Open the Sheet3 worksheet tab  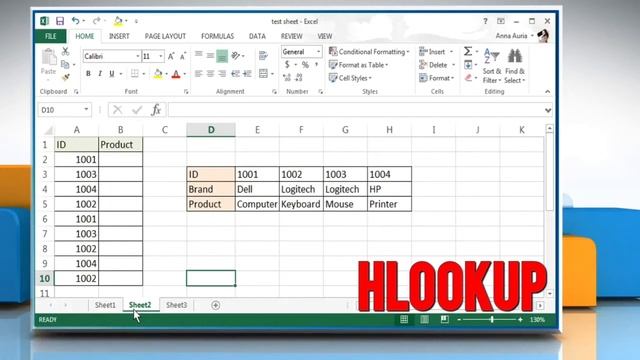[x=176, y=305]
